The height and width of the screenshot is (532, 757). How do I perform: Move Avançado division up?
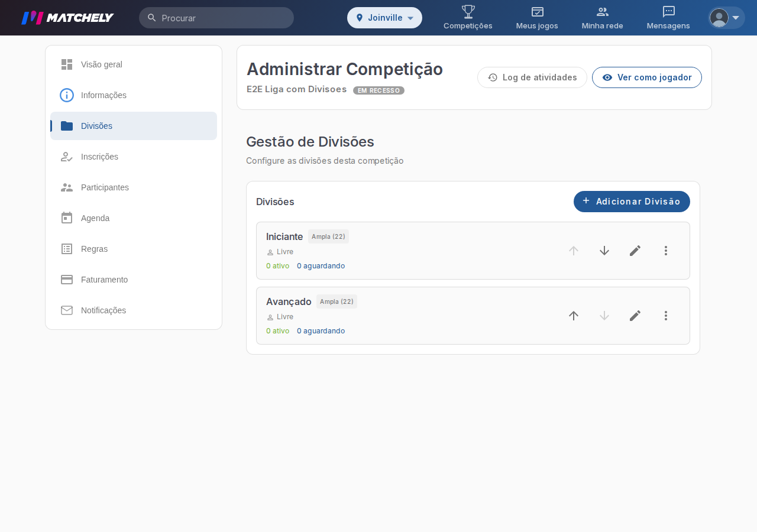pyautogui.click(x=574, y=316)
